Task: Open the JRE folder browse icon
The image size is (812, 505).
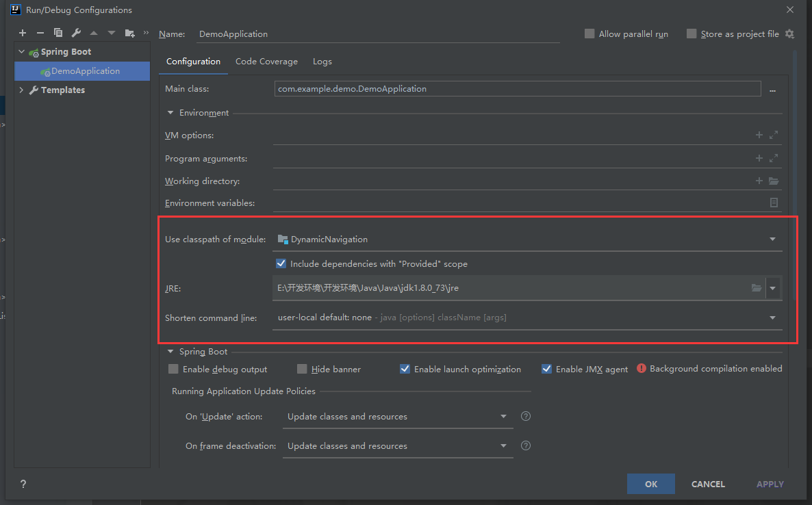Action: [x=757, y=288]
